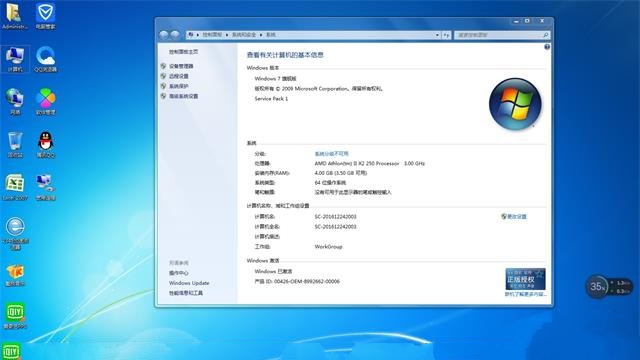This screenshot has height=360, width=640.
Task: Open 设备管理器 from the sidebar
Action: point(181,66)
